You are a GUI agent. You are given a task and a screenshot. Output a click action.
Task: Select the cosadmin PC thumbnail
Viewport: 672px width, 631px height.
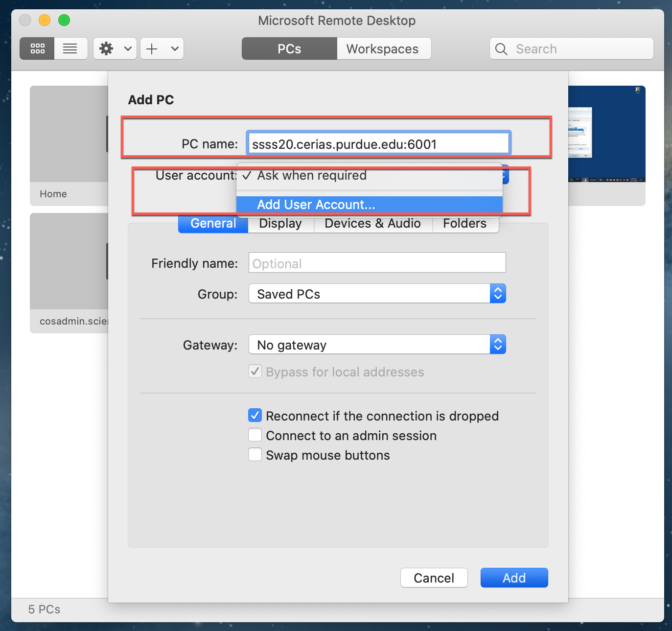point(69,273)
